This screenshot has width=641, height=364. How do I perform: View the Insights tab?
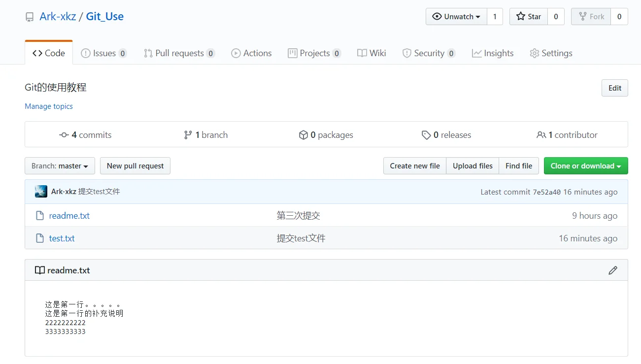(x=493, y=53)
